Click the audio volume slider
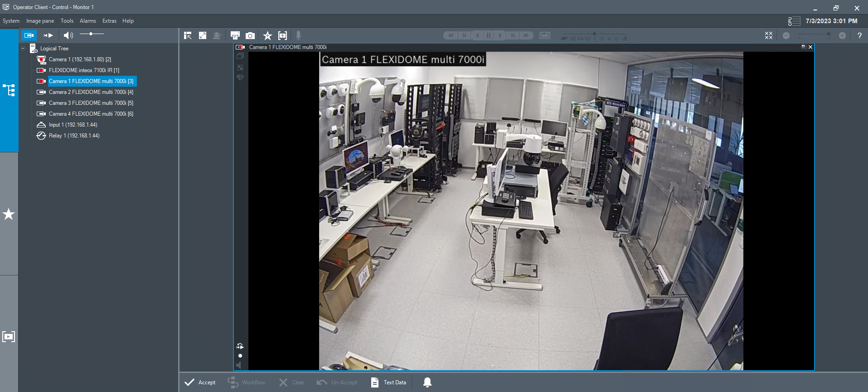868x392 pixels. [x=92, y=34]
